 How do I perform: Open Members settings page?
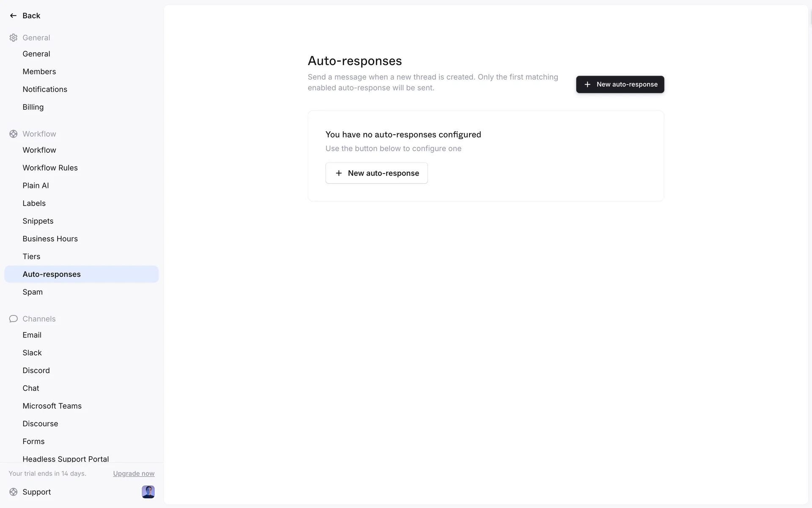pyautogui.click(x=39, y=72)
